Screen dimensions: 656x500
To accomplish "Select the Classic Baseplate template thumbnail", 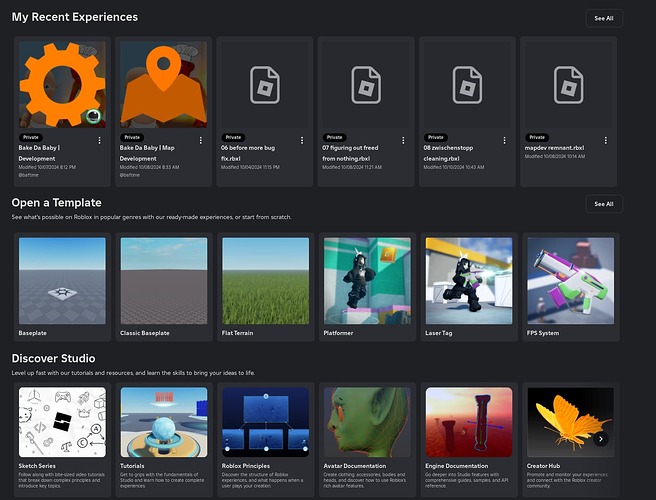I will pos(164,281).
